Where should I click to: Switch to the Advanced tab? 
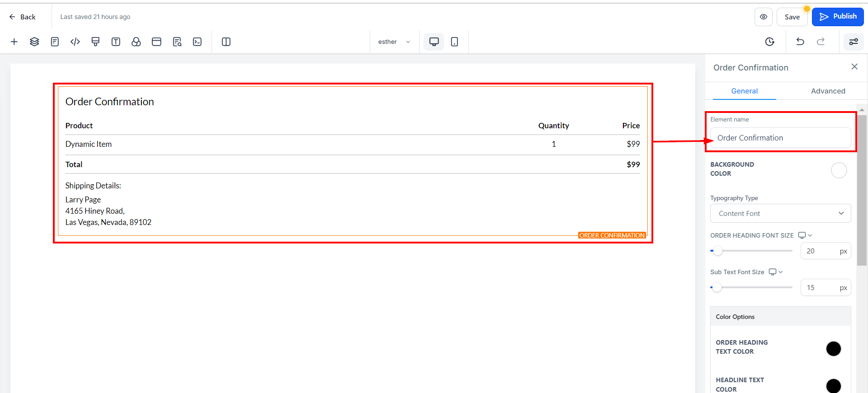pos(828,91)
